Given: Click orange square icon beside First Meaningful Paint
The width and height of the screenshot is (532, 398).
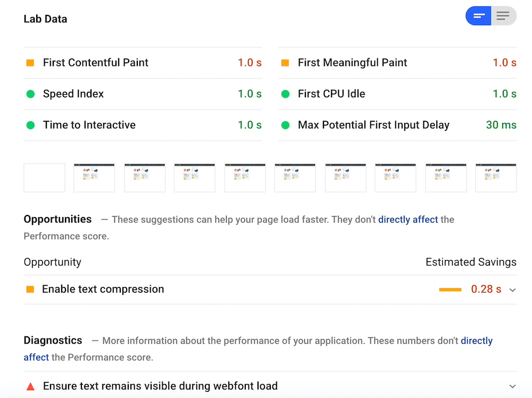Looking at the screenshot, I should coord(285,63).
